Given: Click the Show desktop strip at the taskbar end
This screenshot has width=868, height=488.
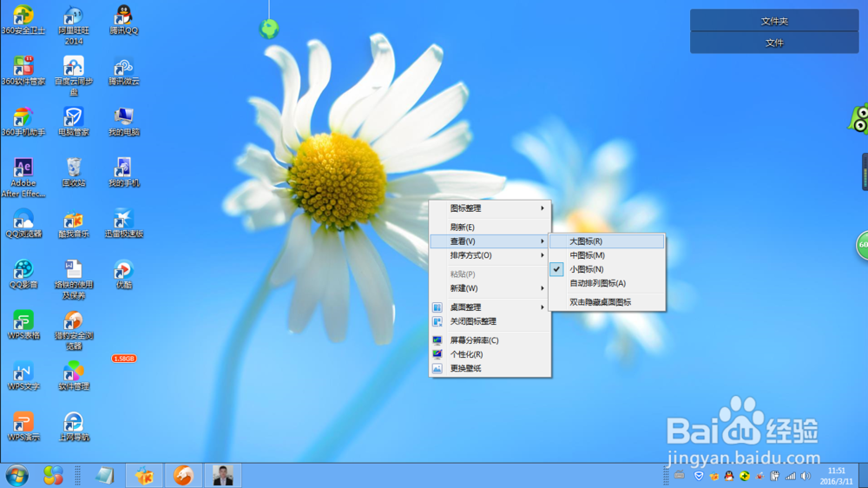Looking at the screenshot, I should pyautogui.click(x=863, y=476).
